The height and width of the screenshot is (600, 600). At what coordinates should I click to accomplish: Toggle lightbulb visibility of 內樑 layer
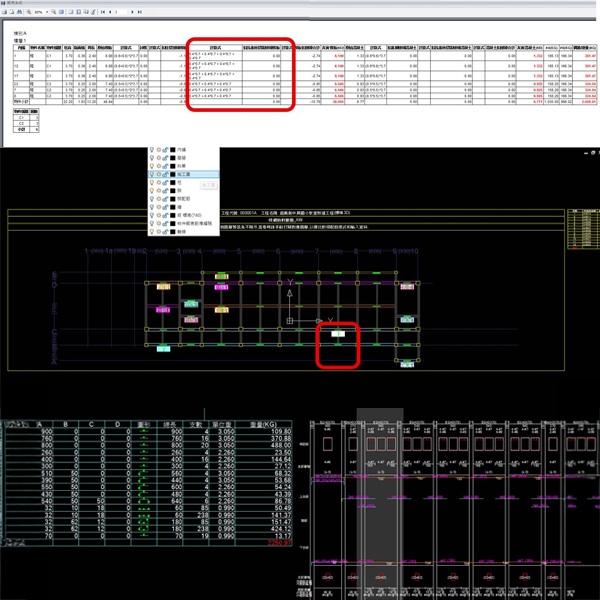click(x=151, y=150)
